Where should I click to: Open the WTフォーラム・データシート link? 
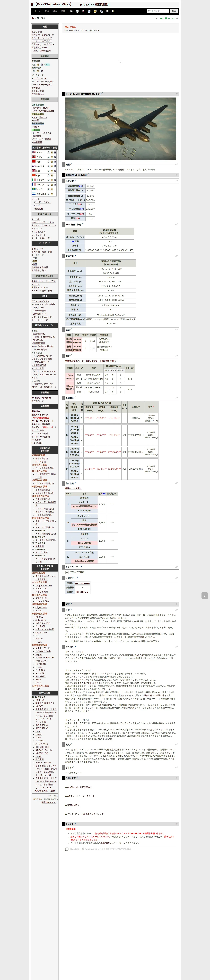(80, 796)
